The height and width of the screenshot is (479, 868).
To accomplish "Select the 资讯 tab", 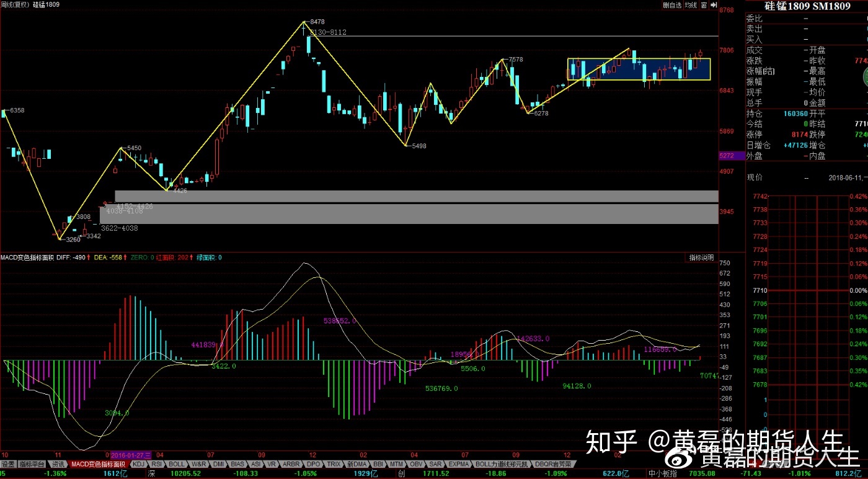I will click(57, 464).
